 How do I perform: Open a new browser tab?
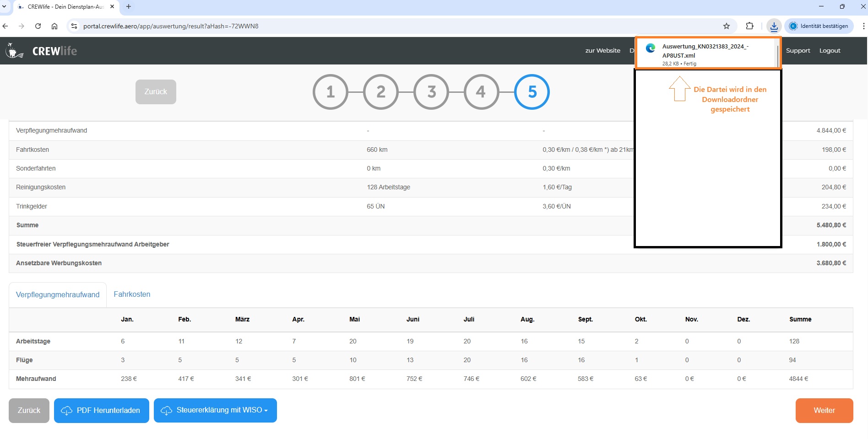tap(129, 7)
